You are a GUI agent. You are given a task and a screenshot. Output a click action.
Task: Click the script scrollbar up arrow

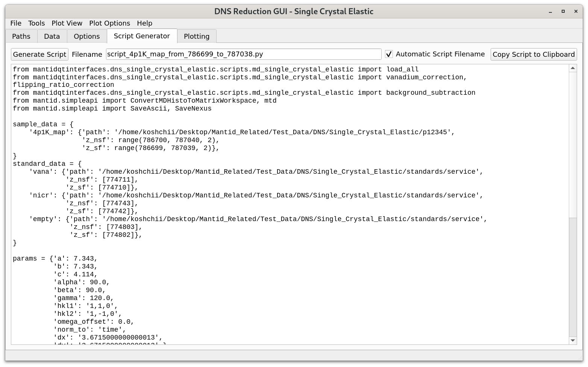tap(573, 68)
